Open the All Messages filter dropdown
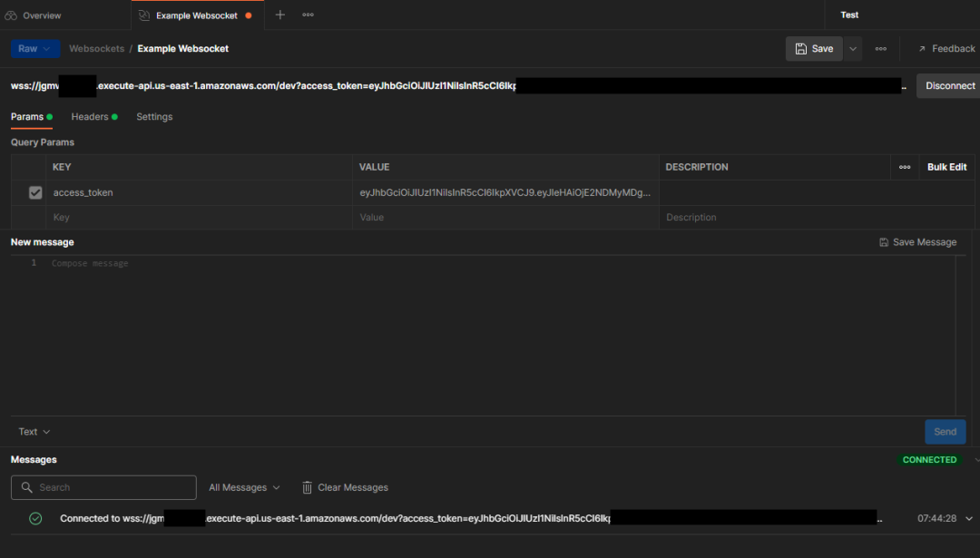 [x=244, y=487]
